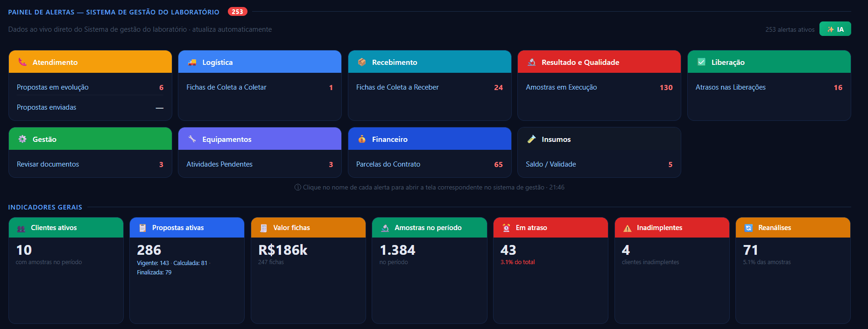The height and width of the screenshot is (329, 868).
Task: Click the money bag icon in Financeiro header
Action: click(362, 139)
